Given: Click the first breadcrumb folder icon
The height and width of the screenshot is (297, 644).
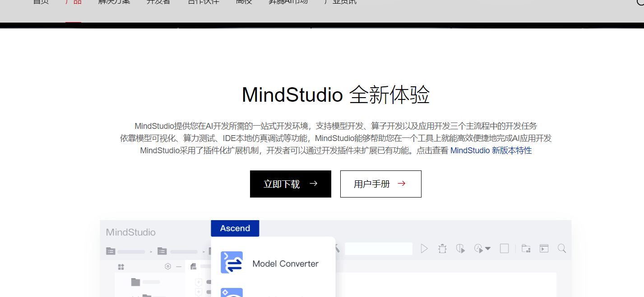Looking at the screenshot, I should [x=111, y=251].
